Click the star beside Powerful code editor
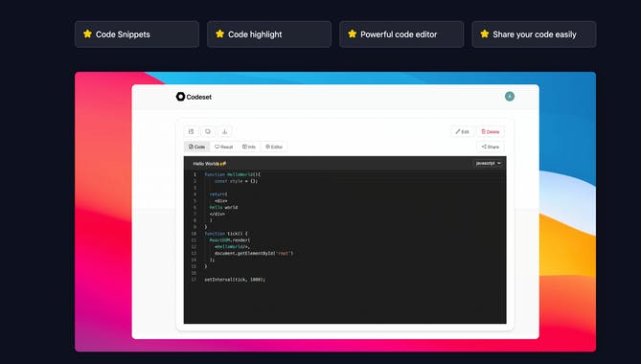This screenshot has width=641, height=364. (x=353, y=34)
